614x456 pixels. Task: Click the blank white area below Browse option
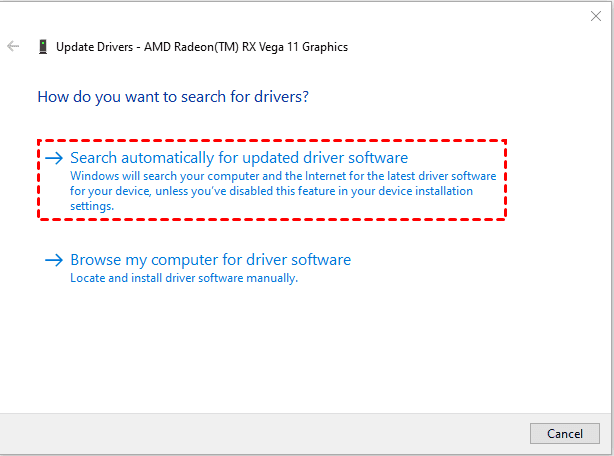click(x=300, y=350)
